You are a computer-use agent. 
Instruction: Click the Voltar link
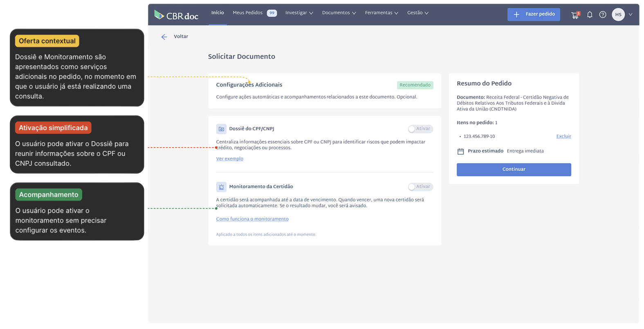point(181,37)
